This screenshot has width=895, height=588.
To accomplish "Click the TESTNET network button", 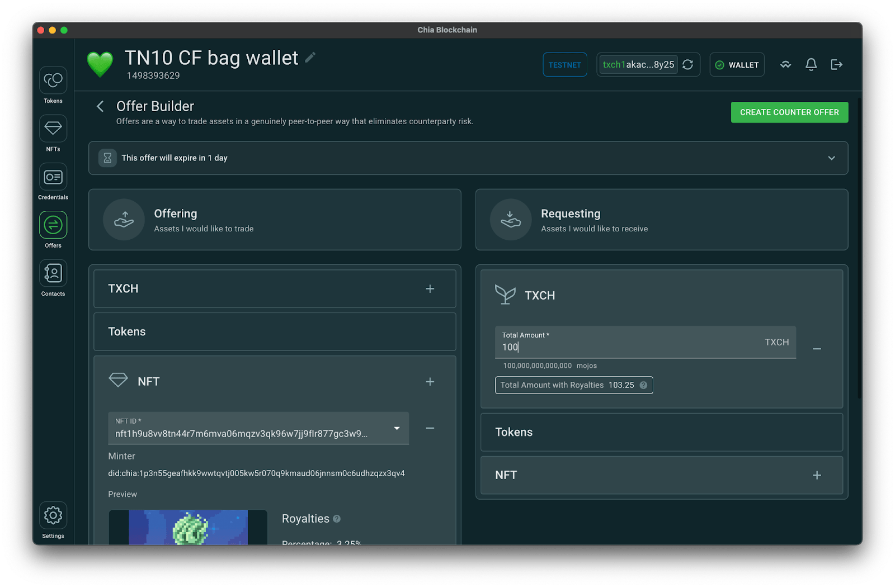I will [x=564, y=65].
